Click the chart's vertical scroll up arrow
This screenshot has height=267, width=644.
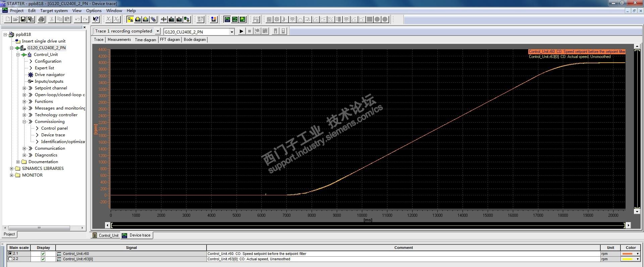pyautogui.click(x=637, y=46)
